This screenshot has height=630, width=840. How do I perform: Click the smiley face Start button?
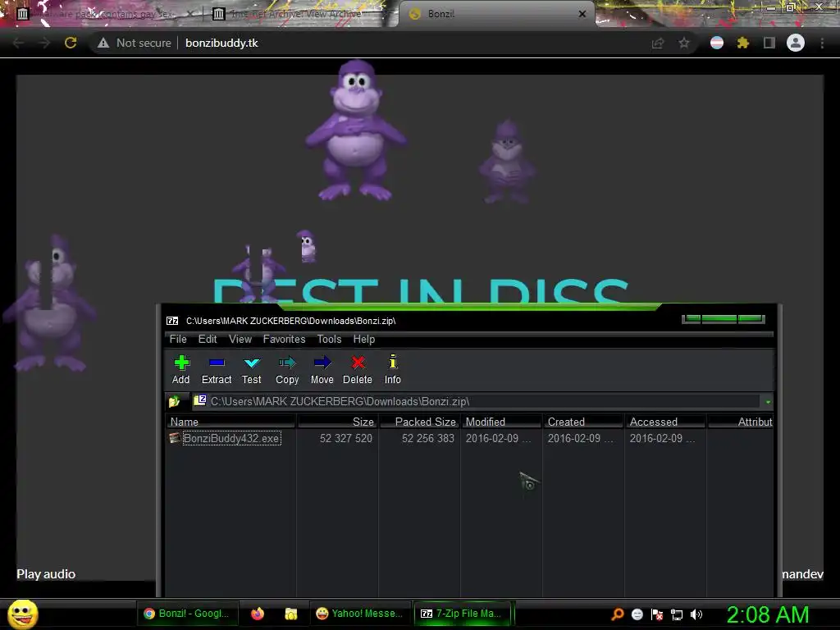22,614
